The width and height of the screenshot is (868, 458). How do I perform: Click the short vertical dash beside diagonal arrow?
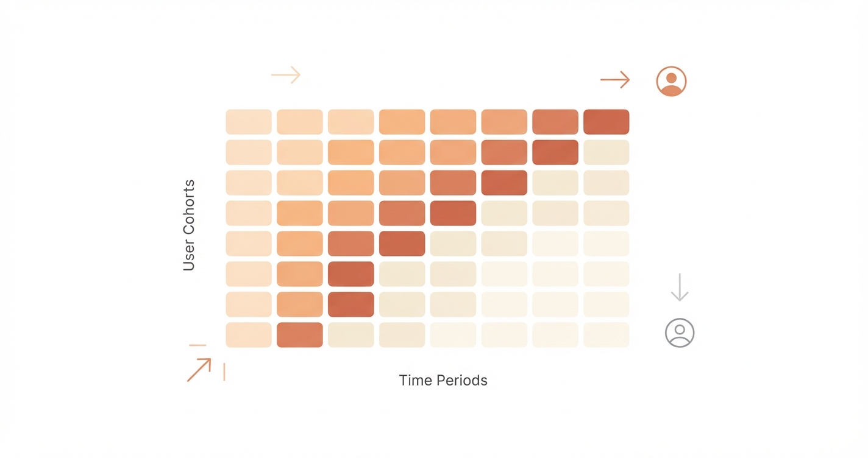tap(224, 372)
